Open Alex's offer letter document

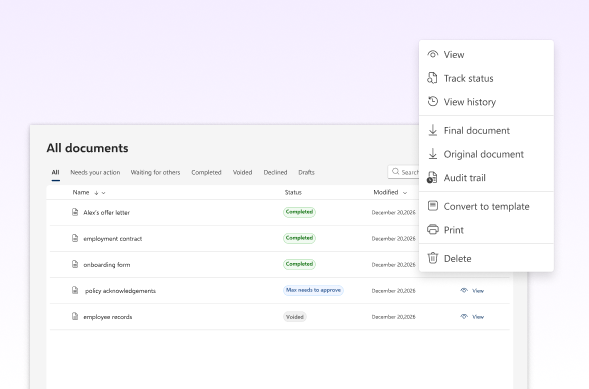[107, 213]
